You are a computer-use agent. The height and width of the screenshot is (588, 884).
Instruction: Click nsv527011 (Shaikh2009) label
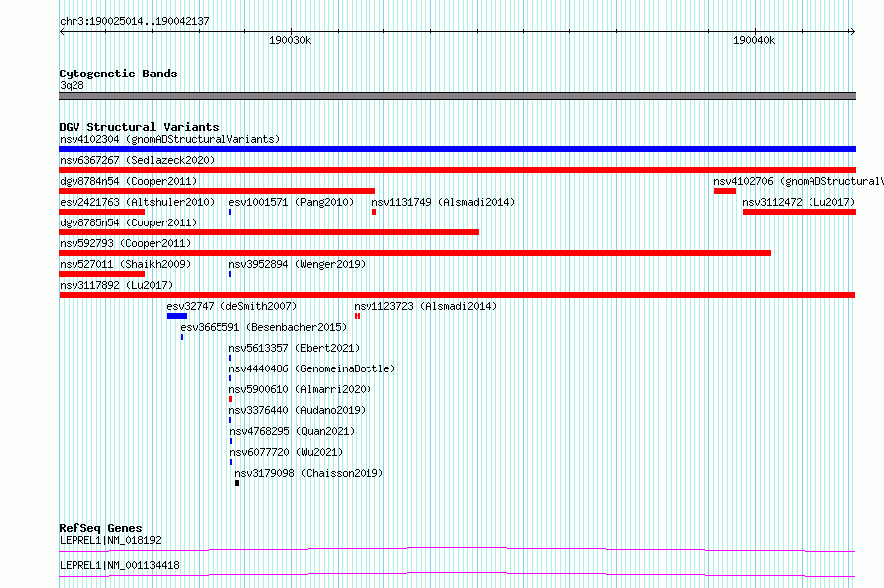(x=125, y=264)
